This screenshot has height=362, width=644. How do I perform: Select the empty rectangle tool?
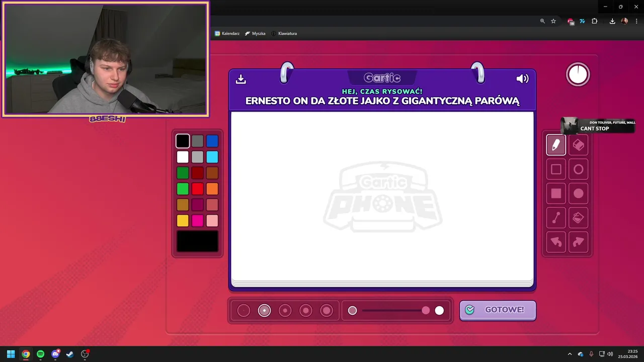pos(556,169)
